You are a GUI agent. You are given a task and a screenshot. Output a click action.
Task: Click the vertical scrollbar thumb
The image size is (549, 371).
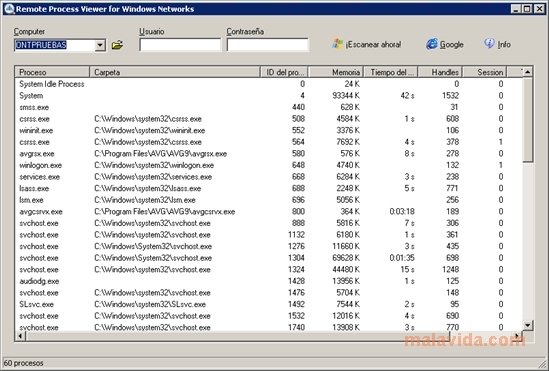point(528,119)
